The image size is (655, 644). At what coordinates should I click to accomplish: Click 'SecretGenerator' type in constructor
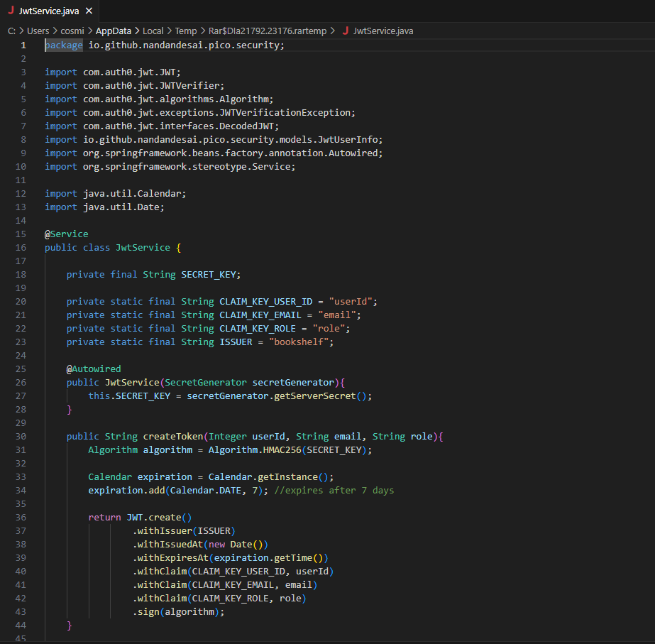pyautogui.click(x=206, y=383)
